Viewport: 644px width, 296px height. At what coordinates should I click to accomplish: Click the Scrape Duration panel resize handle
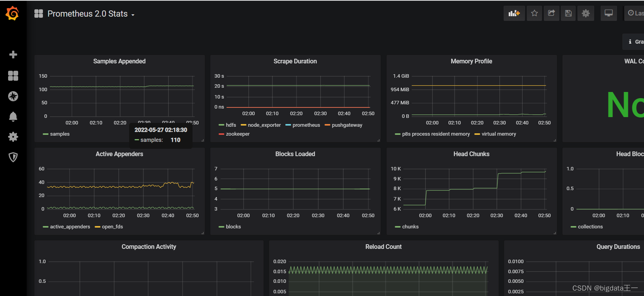pos(378,140)
